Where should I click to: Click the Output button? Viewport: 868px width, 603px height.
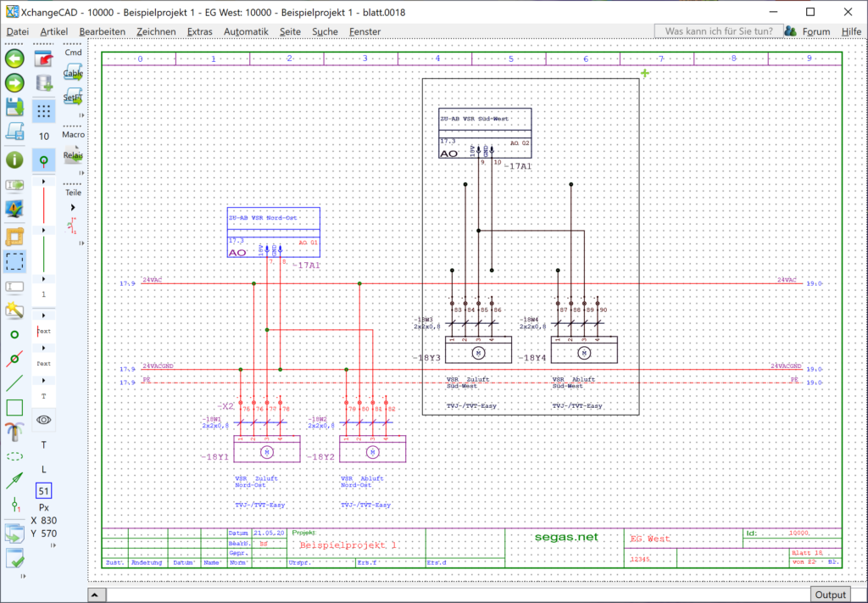pos(830,594)
